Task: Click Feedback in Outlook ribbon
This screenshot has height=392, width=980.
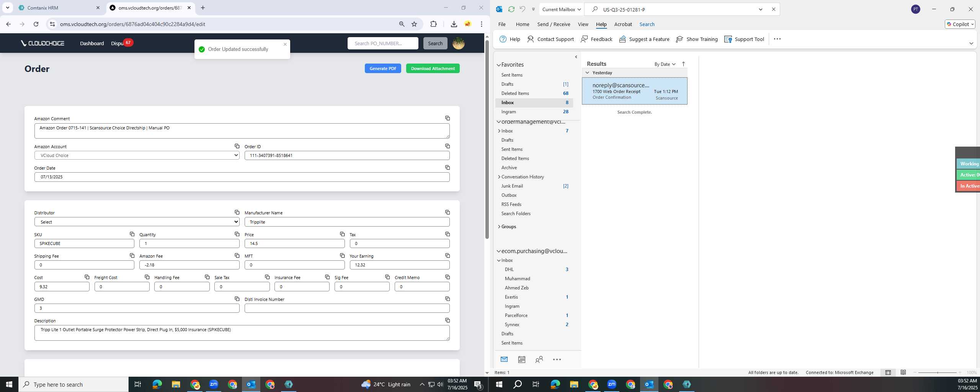Action: pyautogui.click(x=596, y=39)
